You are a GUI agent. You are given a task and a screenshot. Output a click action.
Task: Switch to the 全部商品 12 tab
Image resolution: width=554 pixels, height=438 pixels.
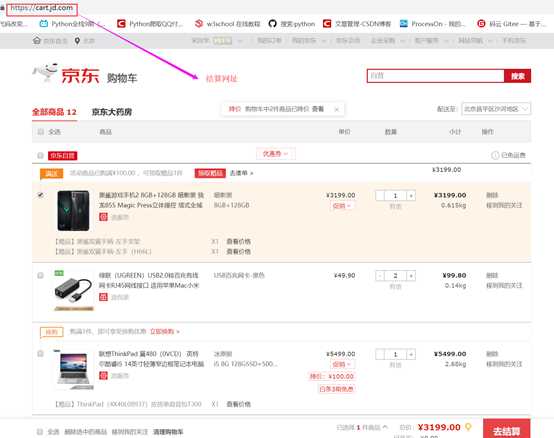click(54, 112)
